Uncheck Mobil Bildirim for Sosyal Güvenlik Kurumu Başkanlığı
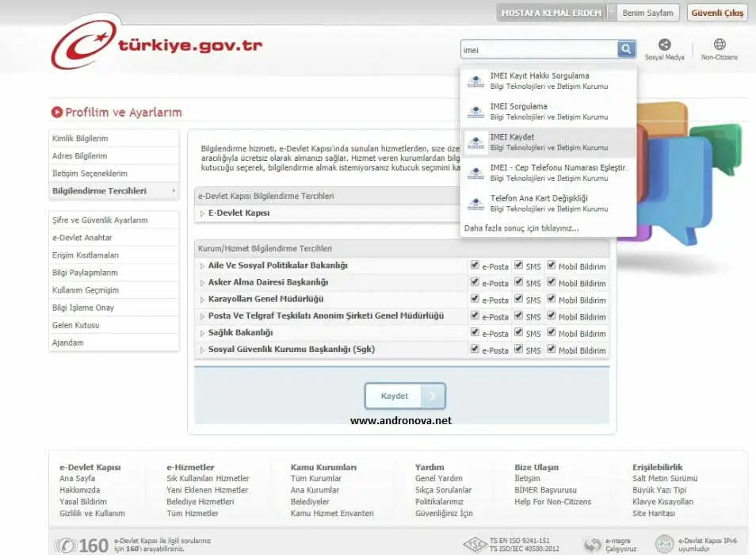756x555 pixels. pos(551,349)
